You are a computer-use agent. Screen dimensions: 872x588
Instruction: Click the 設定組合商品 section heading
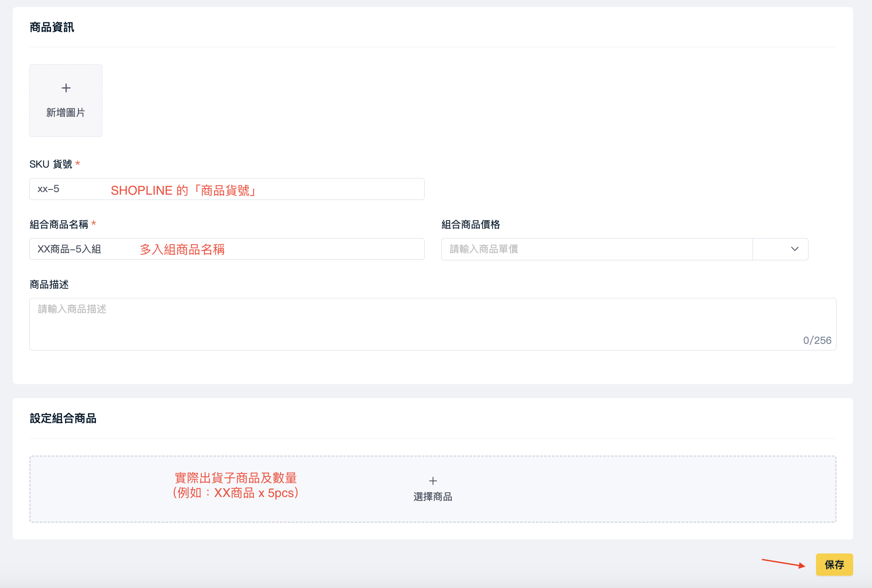coord(63,418)
